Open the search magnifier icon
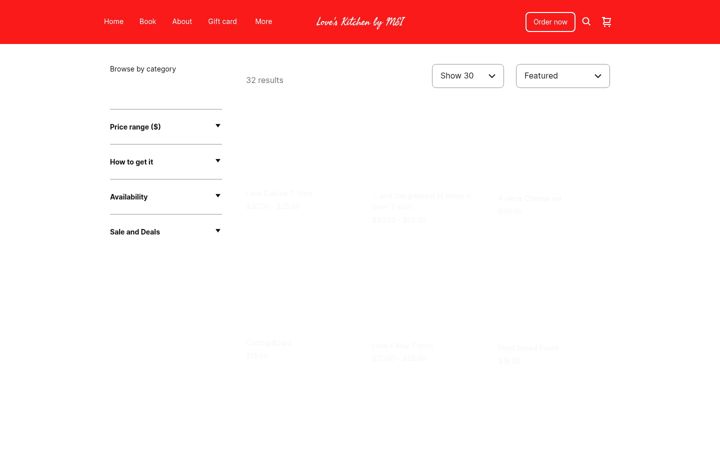 pos(586,22)
